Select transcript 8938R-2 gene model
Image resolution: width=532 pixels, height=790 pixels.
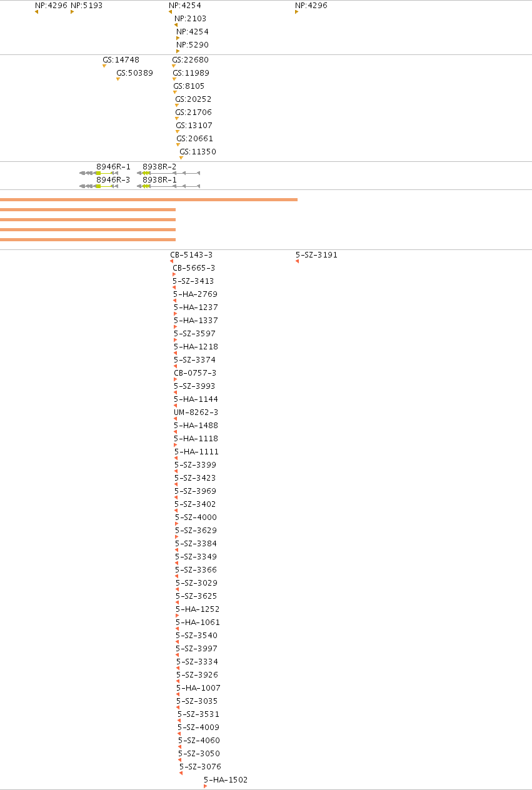pos(168,173)
